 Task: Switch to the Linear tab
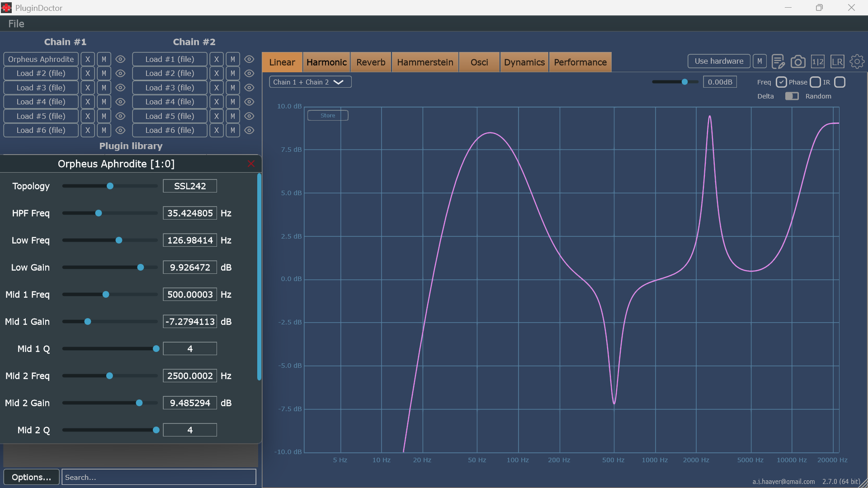pos(282,62)
